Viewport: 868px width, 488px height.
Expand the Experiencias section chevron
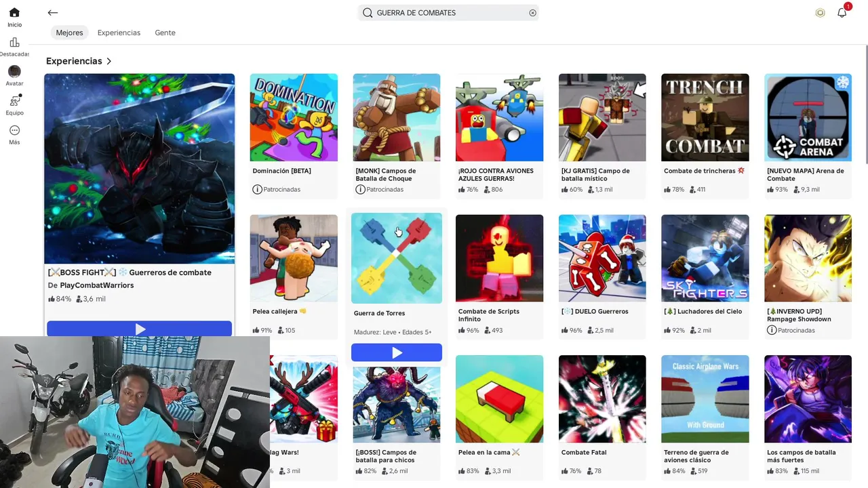108,61
